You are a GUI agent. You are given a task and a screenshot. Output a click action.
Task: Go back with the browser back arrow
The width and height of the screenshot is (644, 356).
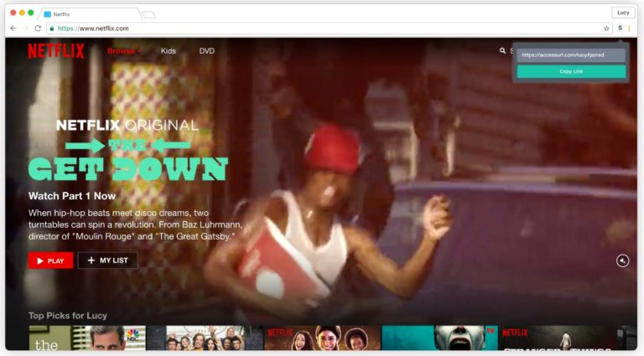13,28
